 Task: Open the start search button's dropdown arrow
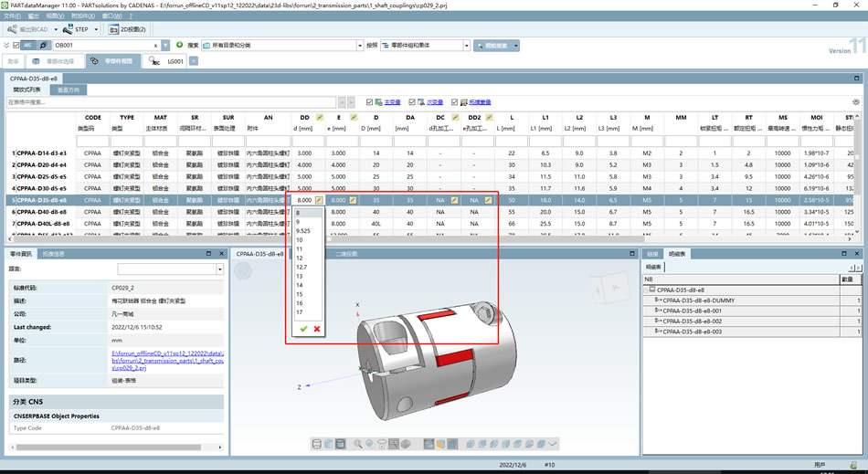(x=516, y=46)
